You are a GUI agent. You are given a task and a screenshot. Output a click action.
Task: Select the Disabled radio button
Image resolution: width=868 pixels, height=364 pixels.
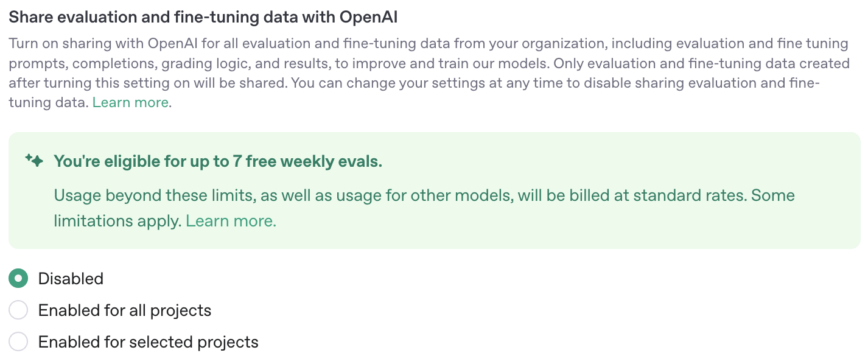coord(18,279)
